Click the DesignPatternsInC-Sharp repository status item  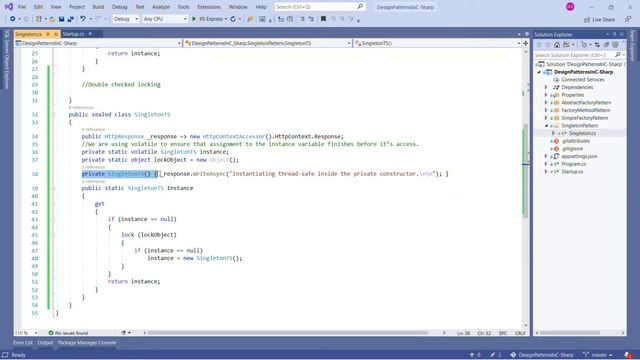542,355
